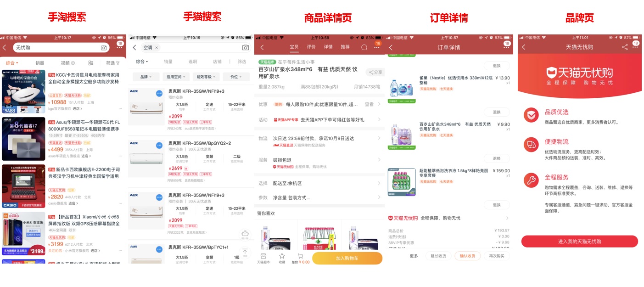Select 筛选 tab in 空调 results
Image resolution: width=644 pixels, height=287 pixels.
click(x=242, y=62)
